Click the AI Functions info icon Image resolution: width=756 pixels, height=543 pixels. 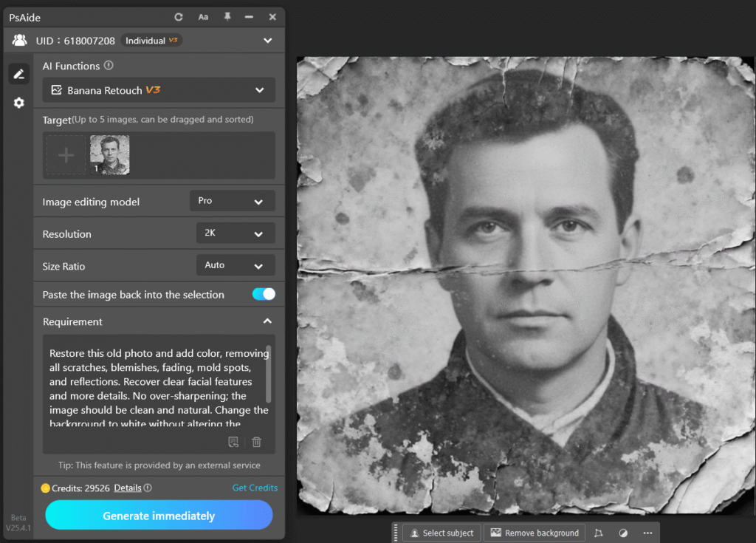[x=109, y=66]
